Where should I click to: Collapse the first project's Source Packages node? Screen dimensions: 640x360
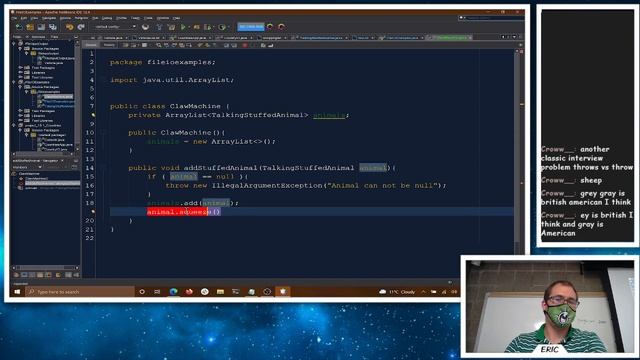(20, 49)
